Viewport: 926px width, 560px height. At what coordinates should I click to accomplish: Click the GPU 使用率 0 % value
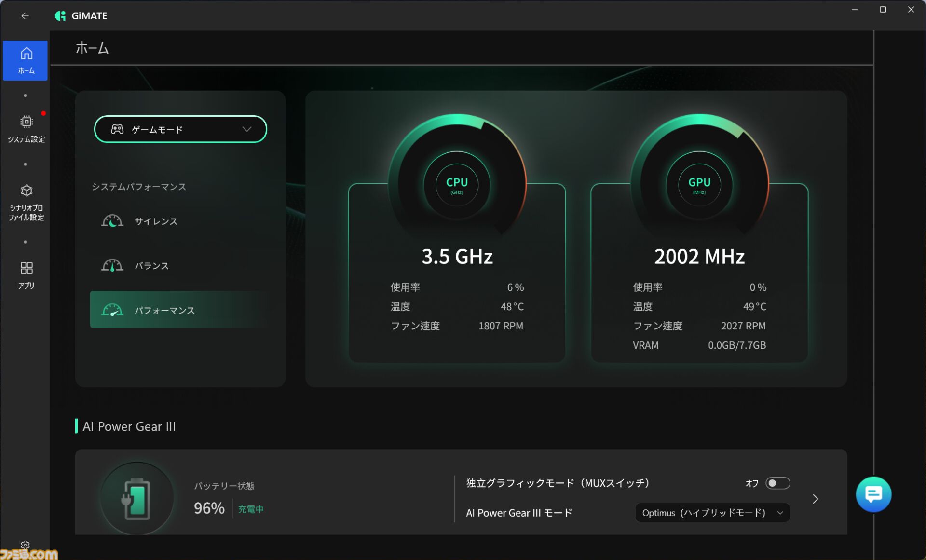[x=758, y=287]
